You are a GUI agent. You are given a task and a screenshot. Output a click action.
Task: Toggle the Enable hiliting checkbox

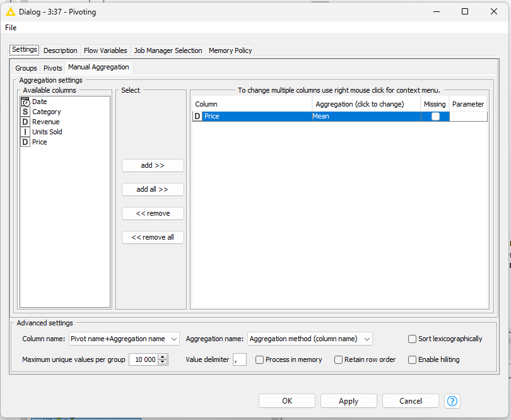coord(412,359)
